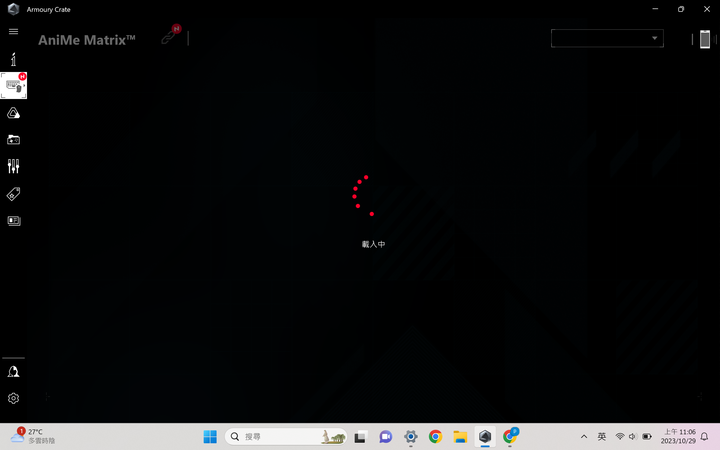Screen dimensions: 720x450
Task: Open the User Center notification icon
Action: click(x=13, y=371)
